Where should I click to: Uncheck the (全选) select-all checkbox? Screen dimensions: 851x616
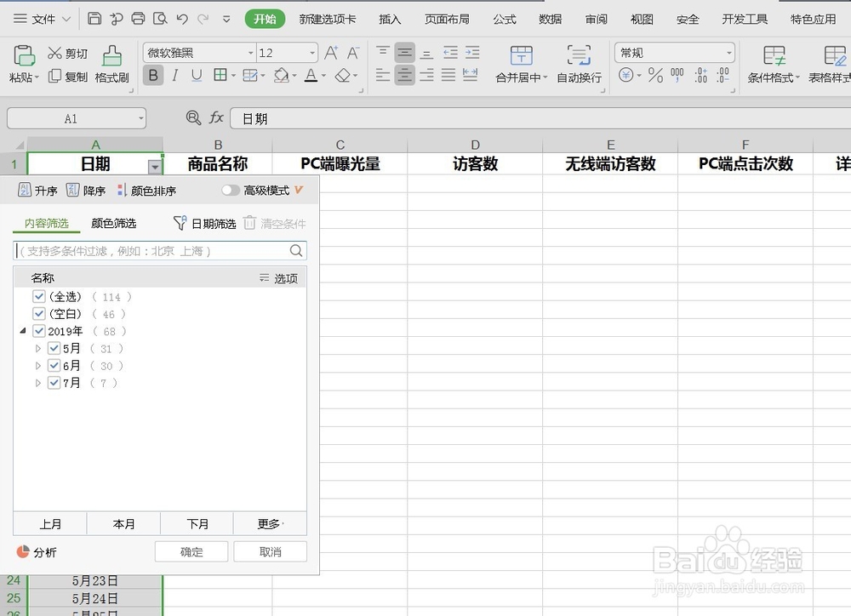coord(38,296)
